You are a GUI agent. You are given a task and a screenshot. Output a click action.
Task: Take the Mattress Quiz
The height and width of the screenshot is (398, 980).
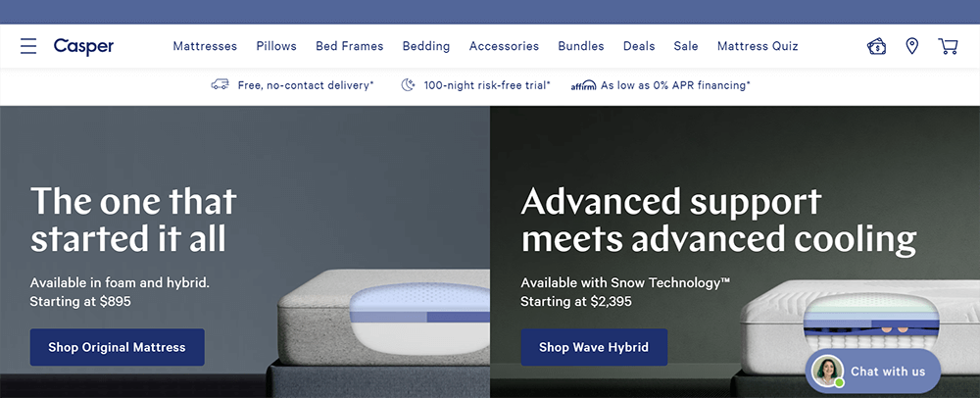(758, 46)
